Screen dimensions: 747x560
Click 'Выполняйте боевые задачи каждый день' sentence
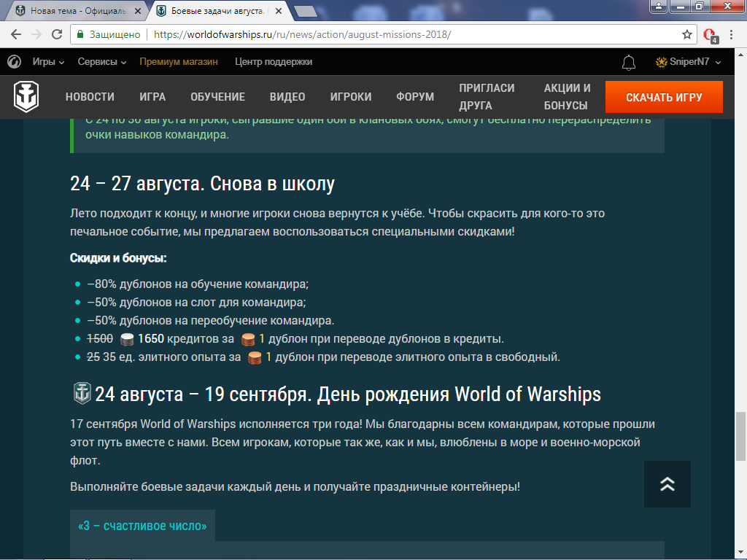[295, 486]
